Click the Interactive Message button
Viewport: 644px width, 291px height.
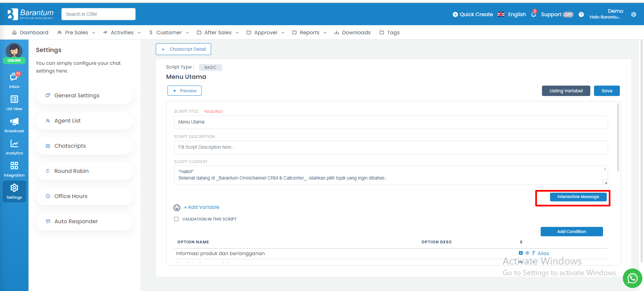[x=578, y=197]
